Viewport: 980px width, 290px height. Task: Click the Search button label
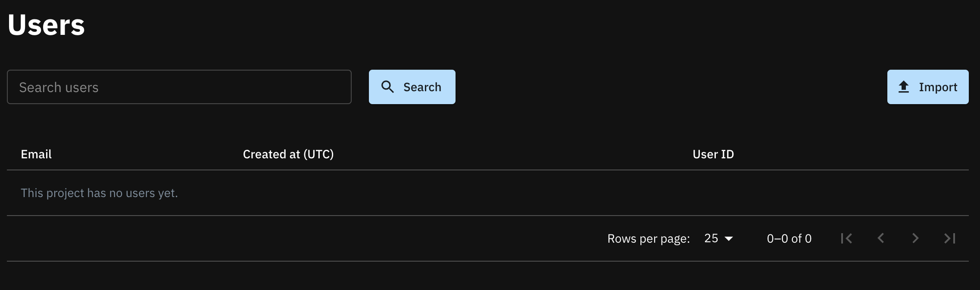tap(422, 87)
